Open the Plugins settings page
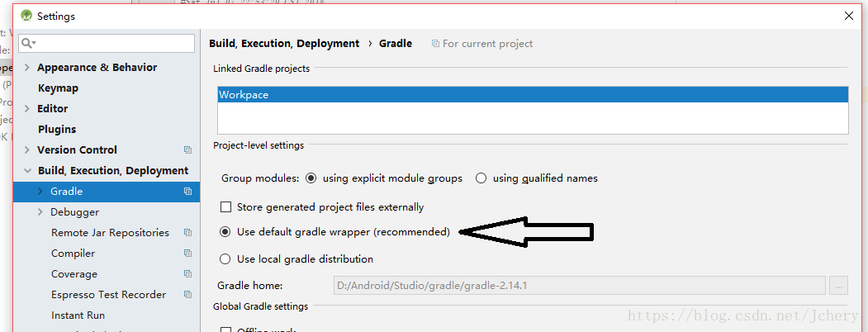Screen dimensions: 868x332 pyautogui.click(x=57, y=130)
